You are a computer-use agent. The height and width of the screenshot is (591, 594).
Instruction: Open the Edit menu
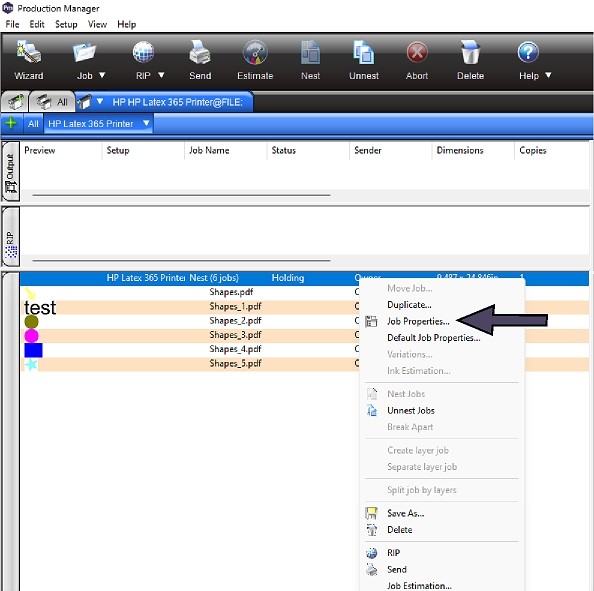(x=37, y=24)
